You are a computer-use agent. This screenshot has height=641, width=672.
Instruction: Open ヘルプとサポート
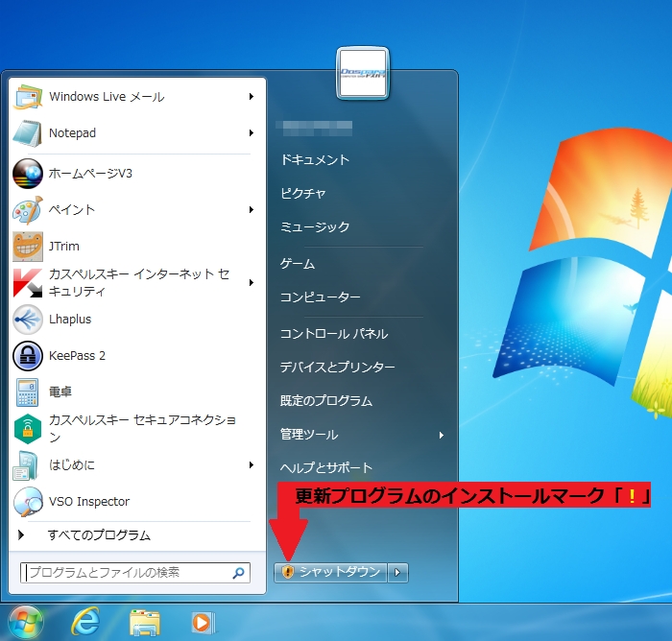326,468
